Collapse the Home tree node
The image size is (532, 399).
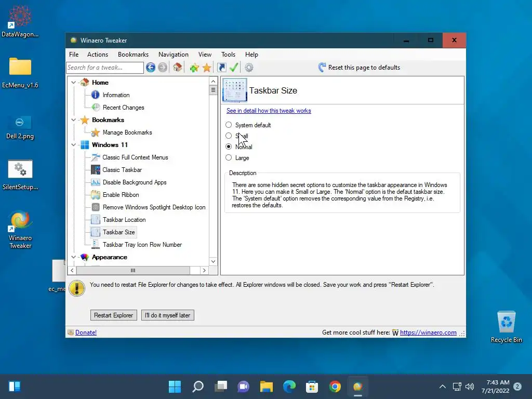(74, 83)
